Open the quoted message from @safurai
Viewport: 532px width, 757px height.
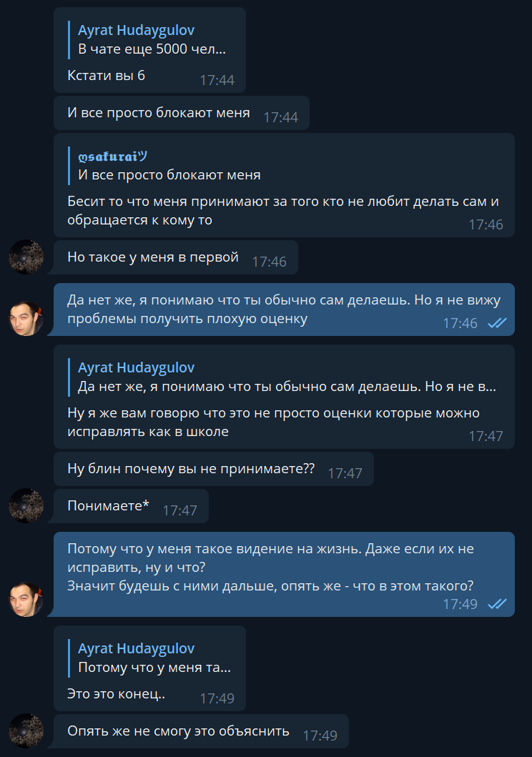(x=285, y=166)
